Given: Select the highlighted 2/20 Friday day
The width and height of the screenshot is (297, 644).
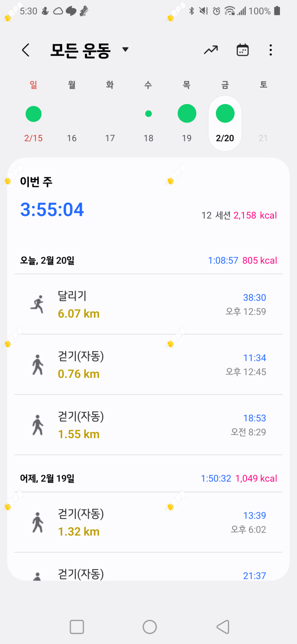Looking at the screenshot, I should (225, 123).
